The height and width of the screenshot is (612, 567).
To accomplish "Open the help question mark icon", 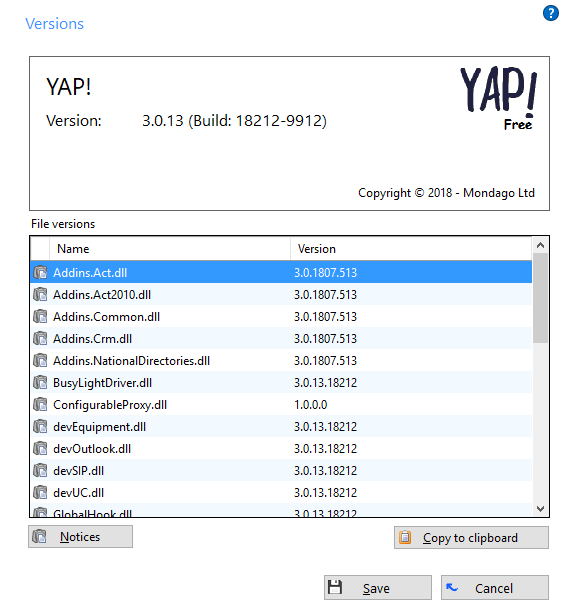I will 550,13.
